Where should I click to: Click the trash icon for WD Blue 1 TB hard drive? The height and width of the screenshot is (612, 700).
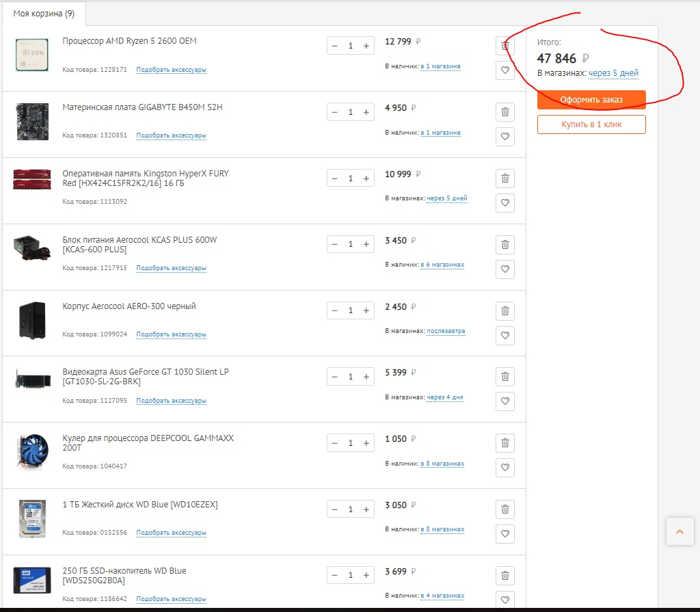coord(504,509)
